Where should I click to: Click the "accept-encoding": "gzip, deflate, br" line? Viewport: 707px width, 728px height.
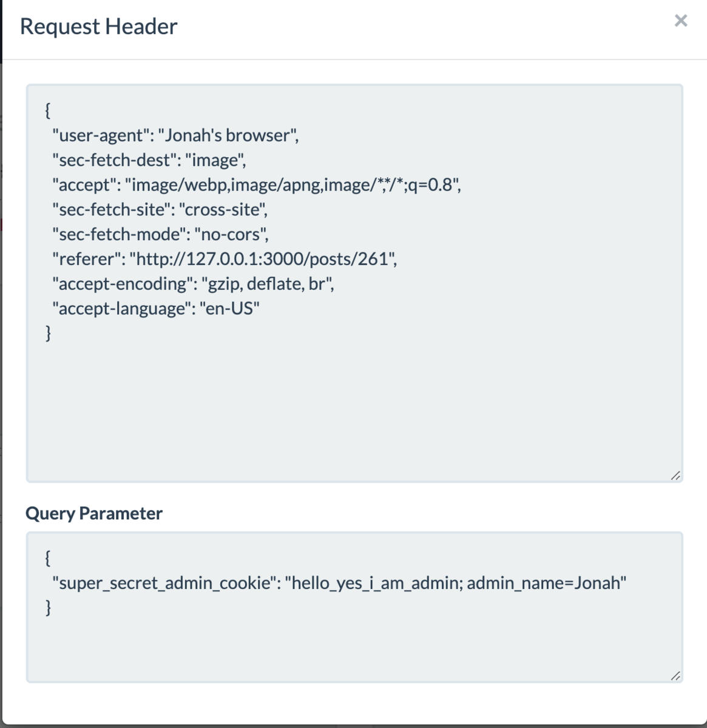tap(193, 285)
